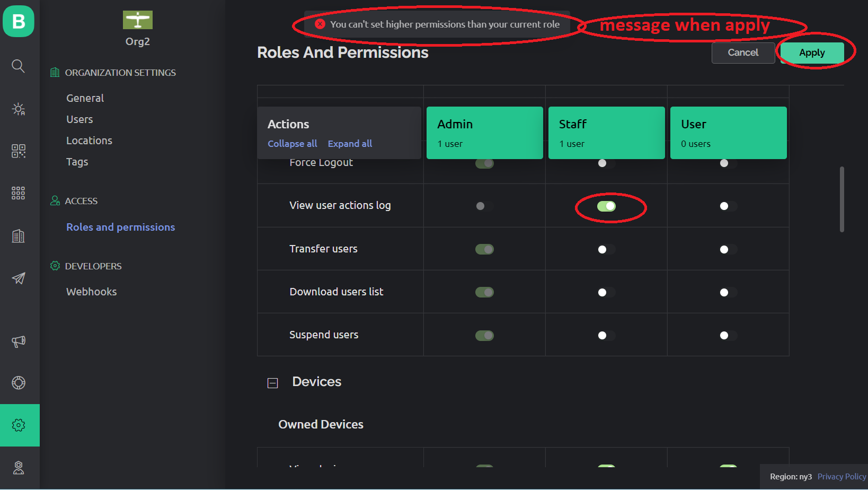Click Expand all link
The image size is (868, 490).
click(x=350, y=144)
